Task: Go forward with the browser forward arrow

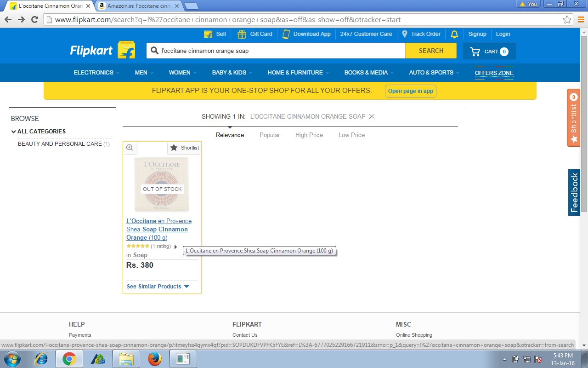Action: tap(21, 20)
